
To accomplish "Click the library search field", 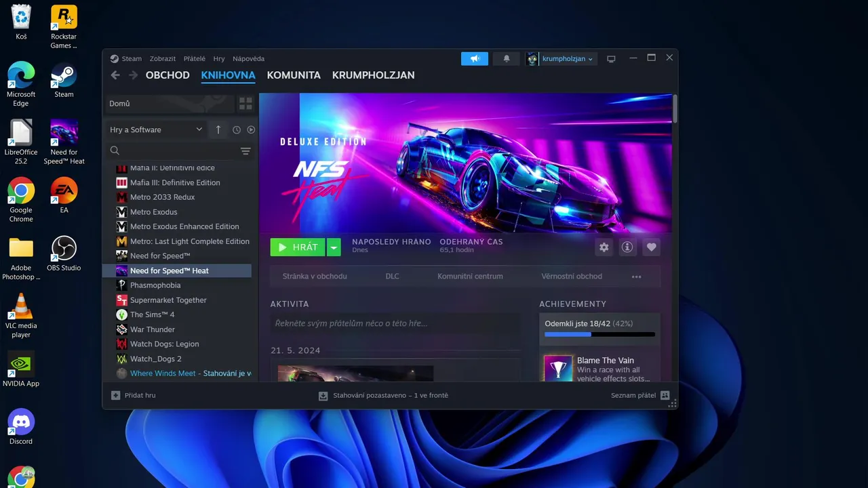I will [180, 150].
